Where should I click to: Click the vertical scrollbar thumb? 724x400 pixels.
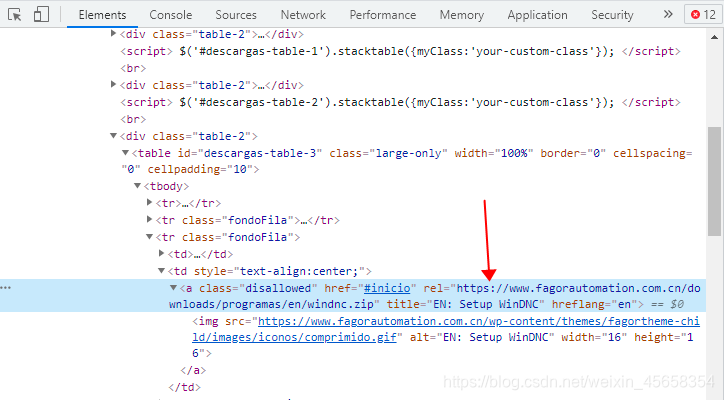714,181
